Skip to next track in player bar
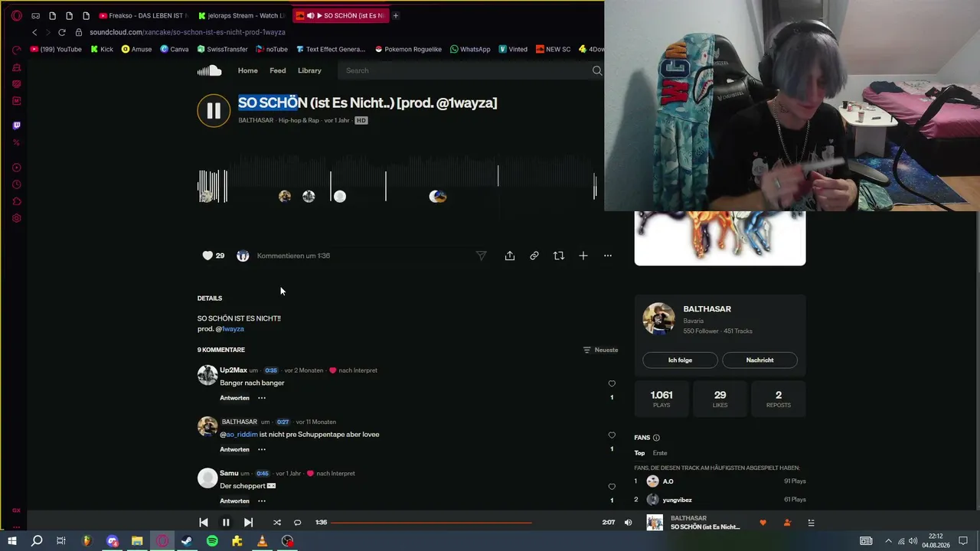This screenshot has width=980, height=551. [248, 523]
